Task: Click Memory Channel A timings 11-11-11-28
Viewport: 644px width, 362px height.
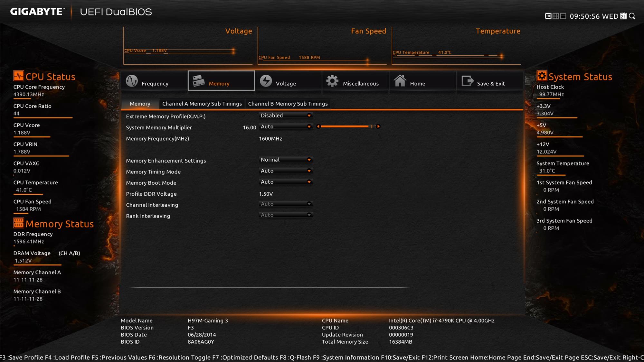Action: (28, 280)
